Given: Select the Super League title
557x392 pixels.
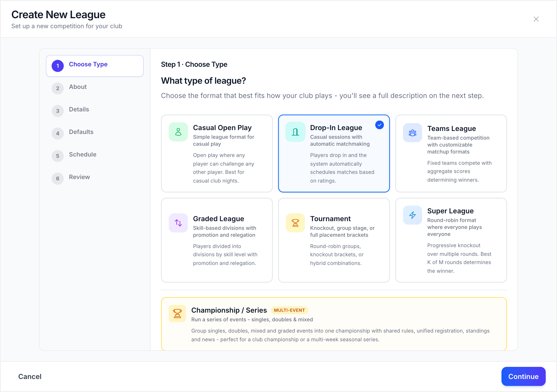Looking at the screenshot, I should pos(450,211).
